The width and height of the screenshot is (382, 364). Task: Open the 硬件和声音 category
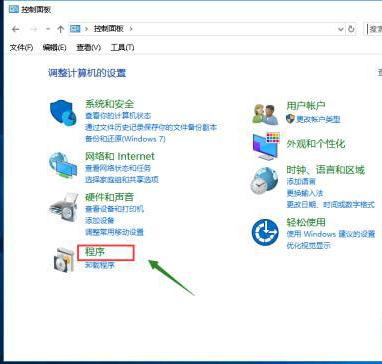click(x=109, y=197)
